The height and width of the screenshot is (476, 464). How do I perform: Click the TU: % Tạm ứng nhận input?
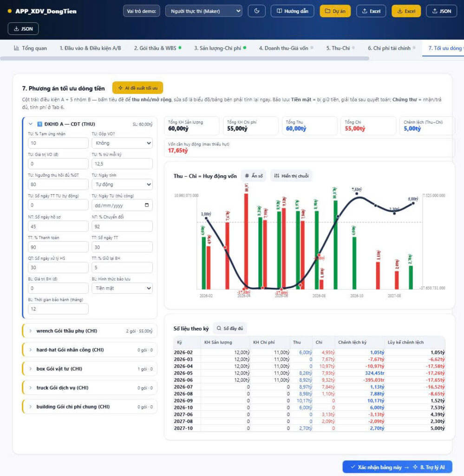(x=58, y=143)
